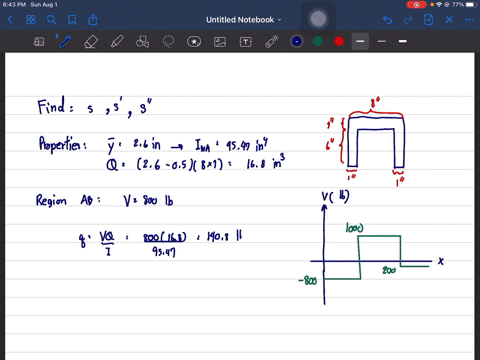Select the Laser pointer tool

[272, 42]
